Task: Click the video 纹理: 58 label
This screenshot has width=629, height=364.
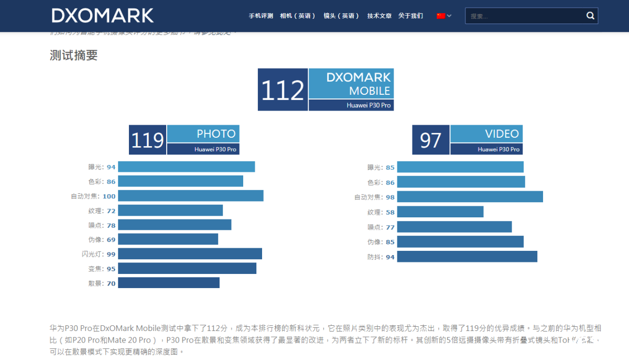Action: click(381, 212)
